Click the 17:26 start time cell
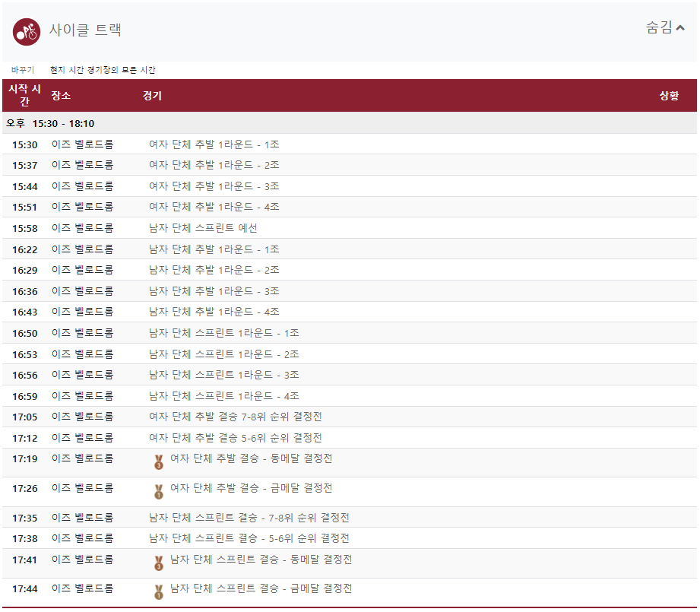This screenshot has width=700, height=612. 24,488
